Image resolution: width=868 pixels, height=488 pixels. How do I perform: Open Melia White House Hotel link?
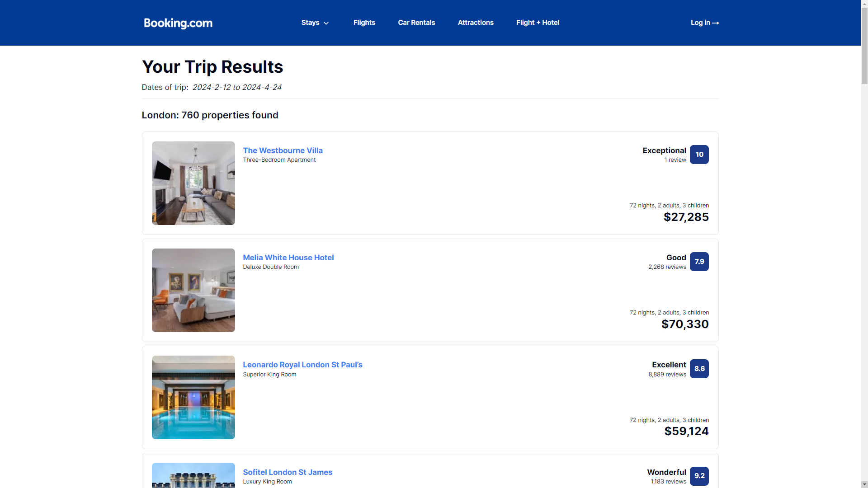tap(288, 258)
